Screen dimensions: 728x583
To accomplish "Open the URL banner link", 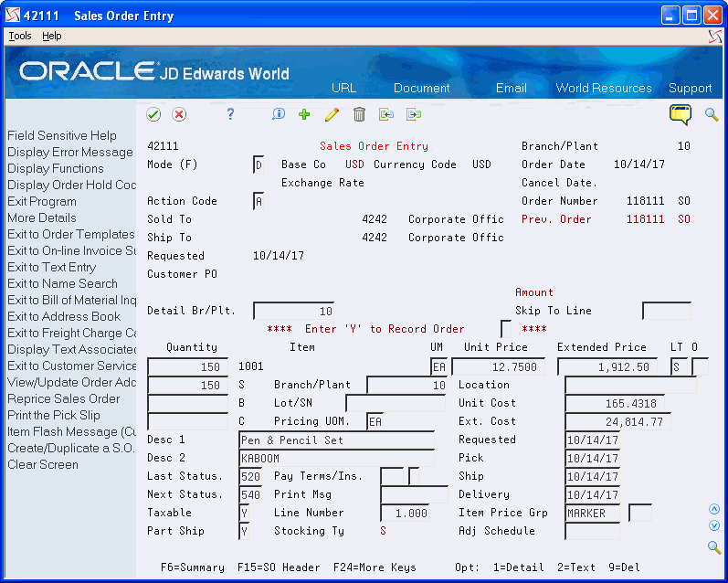I will [x=344, y=88].
